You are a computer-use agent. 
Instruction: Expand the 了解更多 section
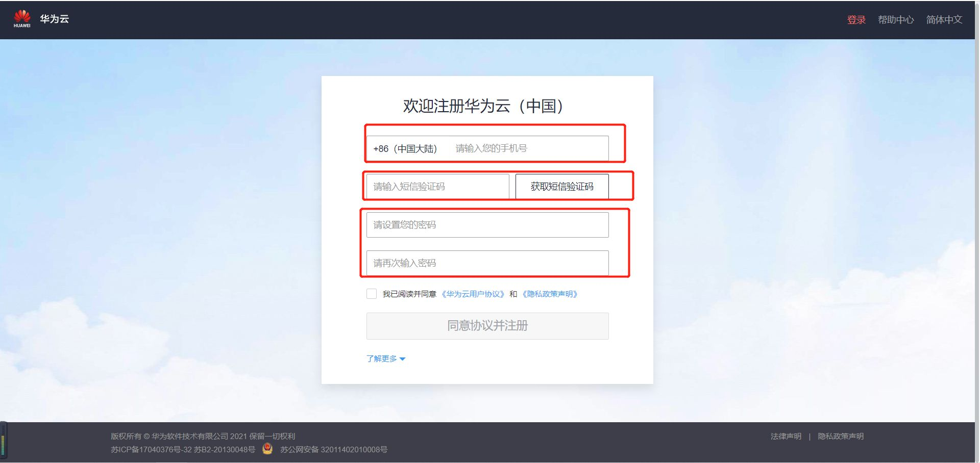pyautogui.click(x=385, y=358)
